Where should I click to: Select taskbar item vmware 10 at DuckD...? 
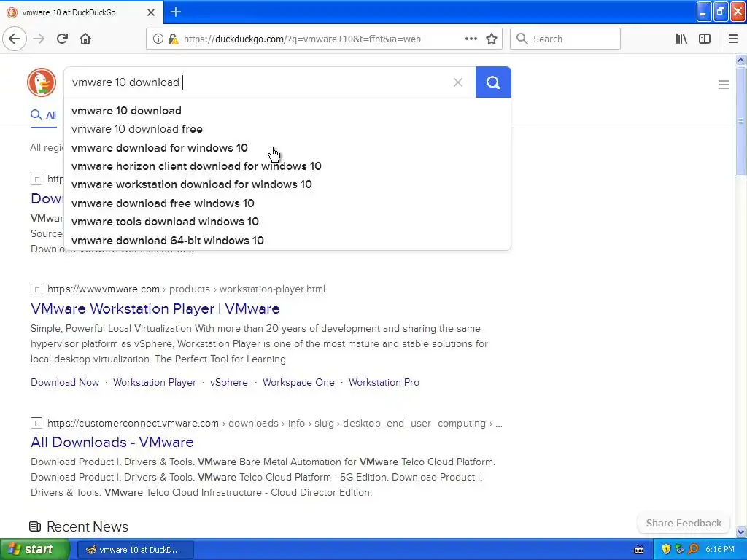point(135,550)
